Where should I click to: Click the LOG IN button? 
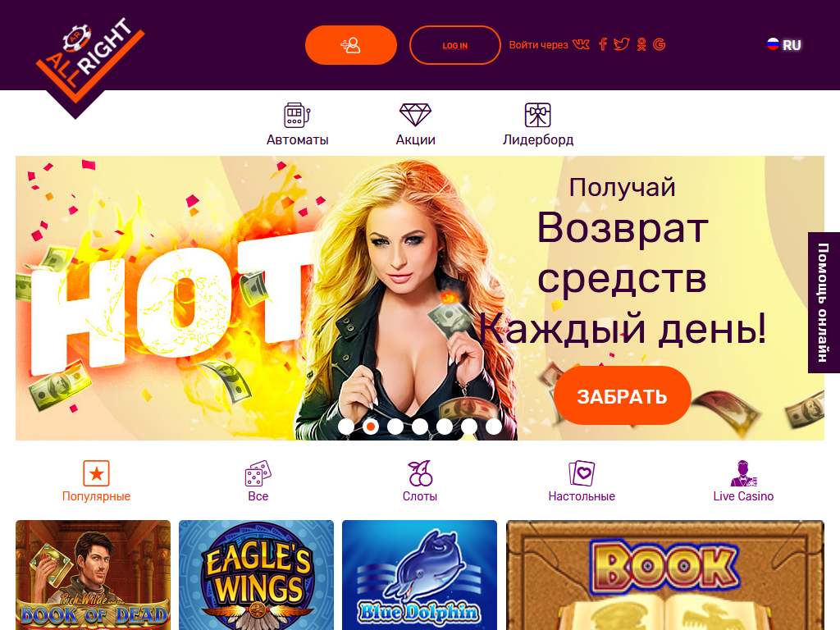click(x=454, y=45)
